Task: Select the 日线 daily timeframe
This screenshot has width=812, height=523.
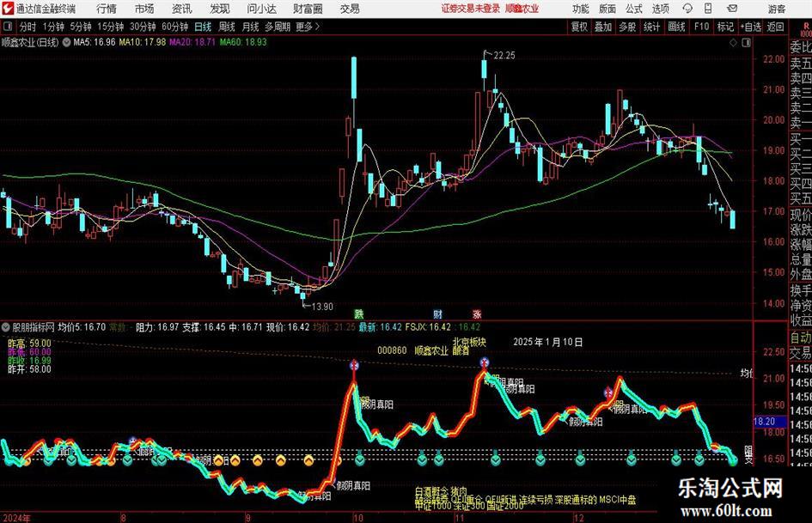Action: (203, 27)
